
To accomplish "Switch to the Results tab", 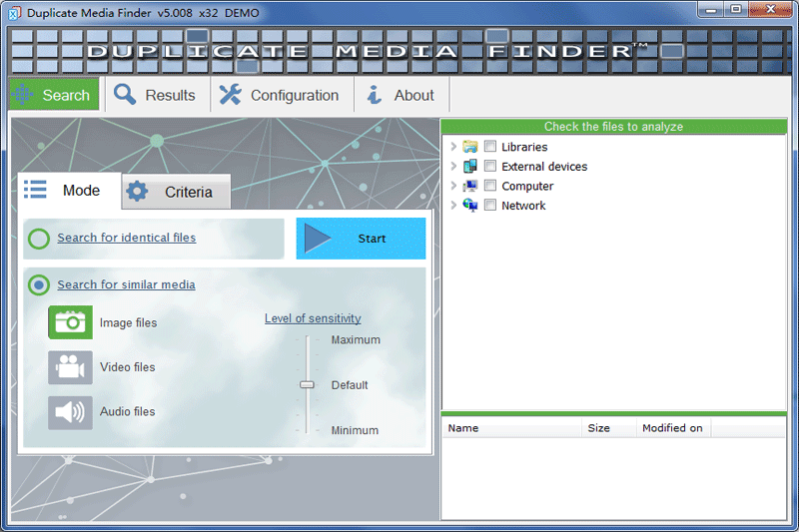I will [158, 95].
